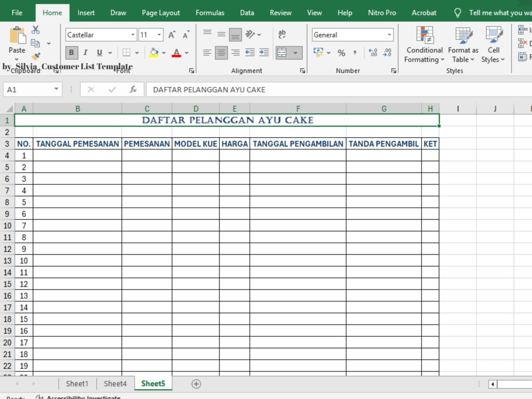Apply percent style
The width and height of the screenshot is (532, 399).
click(x=342, y=53)
